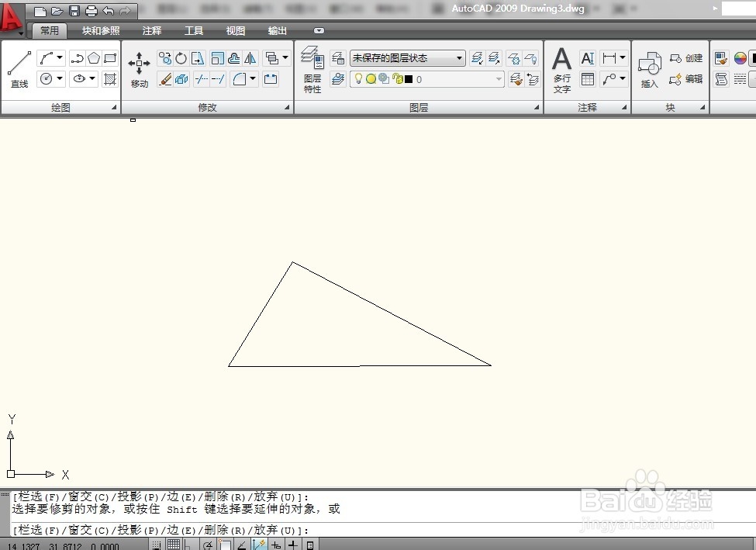This screenshot has height=550, width=756.
Task: Save the drawing via quick access toolbar
Action: [74, 11]
